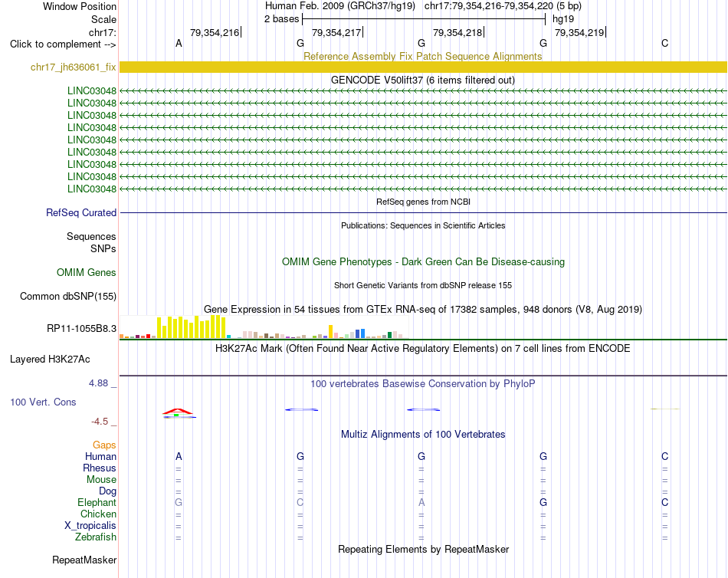Image resolution: width=728 pixels, height=578 pixels.
Task: Click 'Multiz Alignments of 100 Vertebrates' title
Action: point(423,435)
